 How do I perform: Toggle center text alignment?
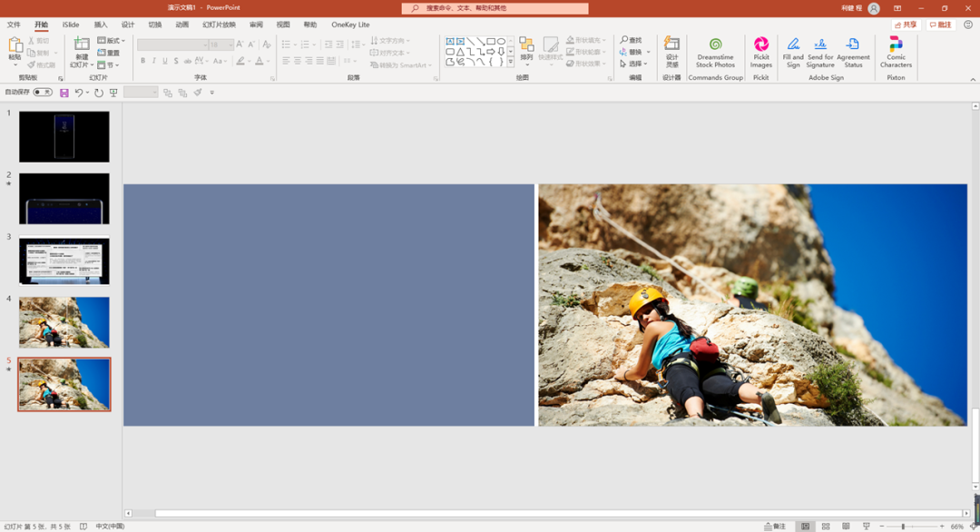pos(298,61)
